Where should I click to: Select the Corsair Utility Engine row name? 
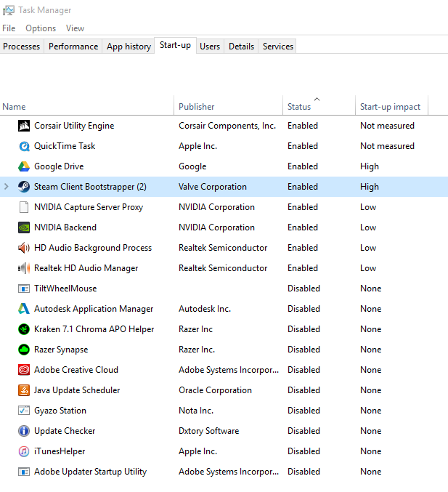point(74,126)
